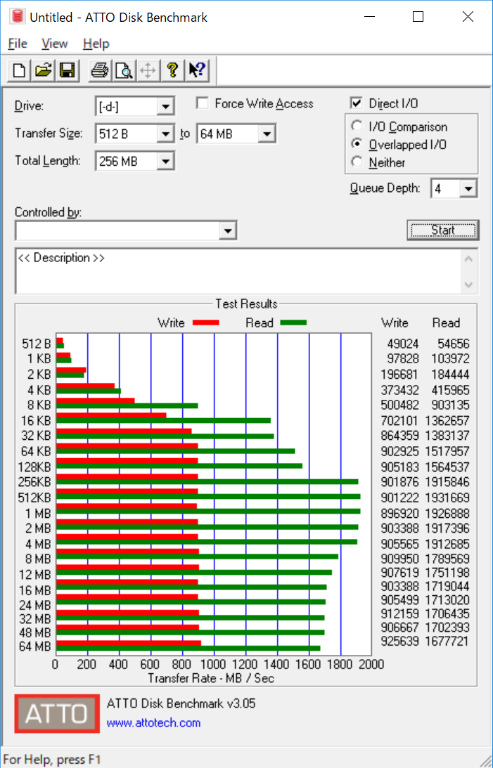Open a saved benchmark file icon

pyautogui.click(x=43, y=71)
